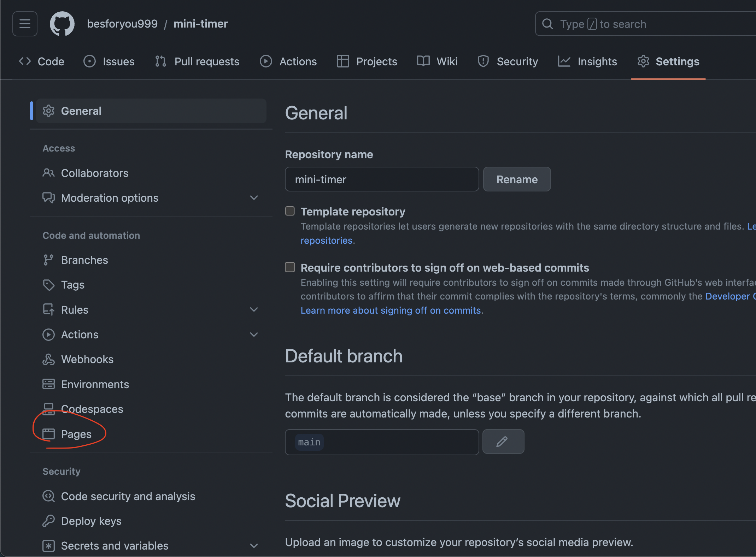
Task: Click the sidebar Actions play icon
Action: pos(48,334)
